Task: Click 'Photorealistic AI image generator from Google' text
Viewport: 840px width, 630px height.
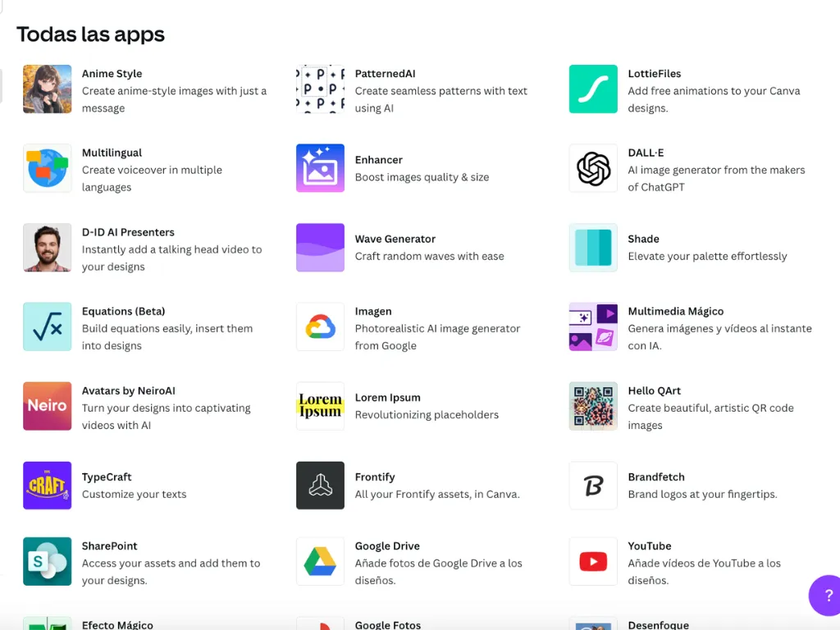Action: tap(438, 337)
